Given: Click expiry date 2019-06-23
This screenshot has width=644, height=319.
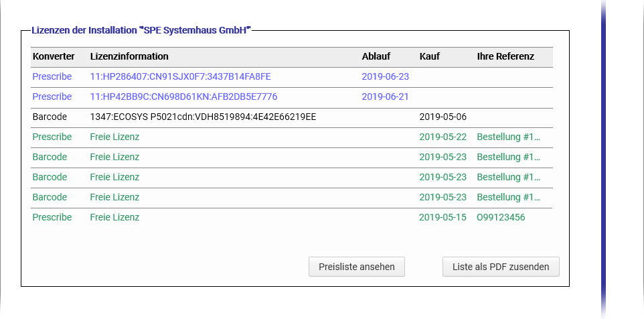Looking at the screenshot, I should [385, 76].
